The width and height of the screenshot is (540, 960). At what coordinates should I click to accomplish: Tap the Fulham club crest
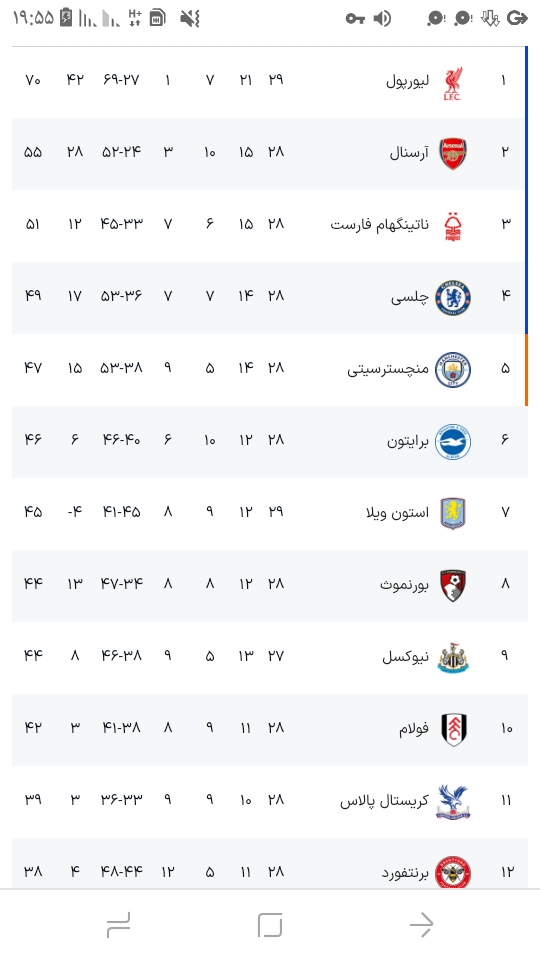pyautogui.click(x=454, y=729)
